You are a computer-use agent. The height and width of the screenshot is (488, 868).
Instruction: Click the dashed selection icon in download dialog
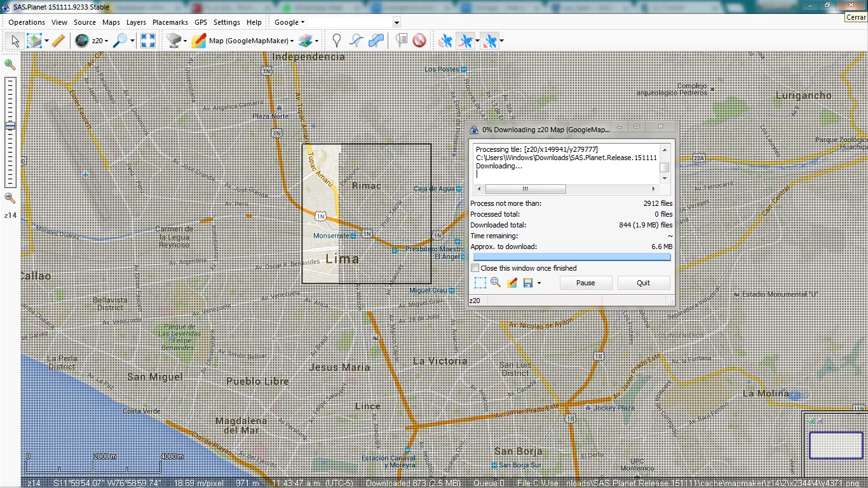(x=480, y=283)
